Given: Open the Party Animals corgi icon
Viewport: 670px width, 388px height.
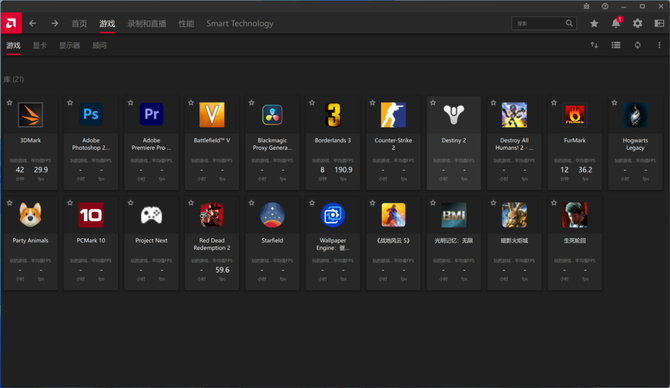Looking at the screenshot, I should pyautogui.click(x=30, y=215).
